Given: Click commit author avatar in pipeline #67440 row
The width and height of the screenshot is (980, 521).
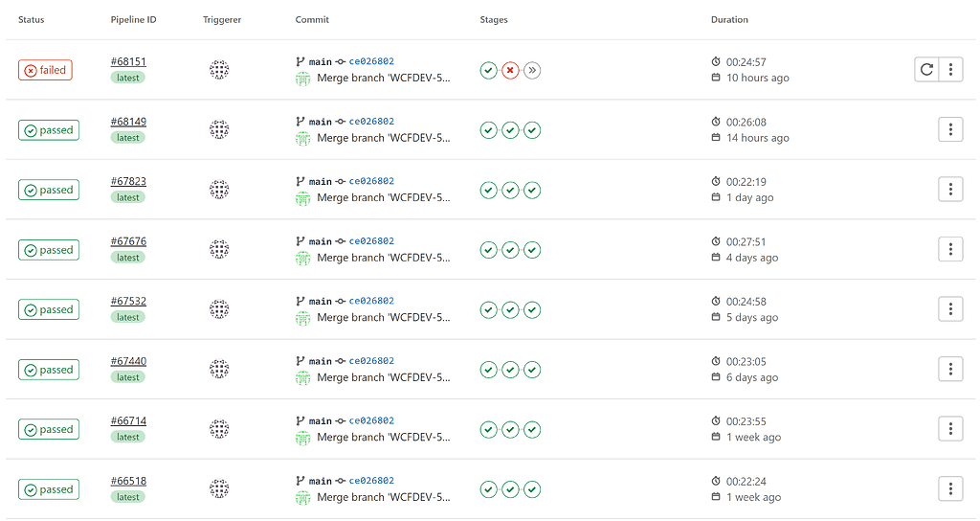Looking at the screenshot, I should coord(302,377).
